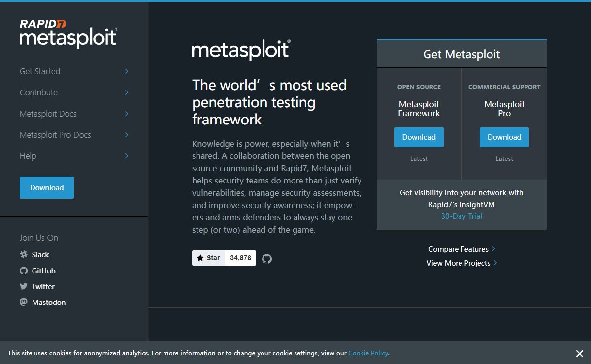Expand the Metasploit Docs chevron
Image resolution: width=591 pixels, height=364 pixels.
(x=127, y=114)
